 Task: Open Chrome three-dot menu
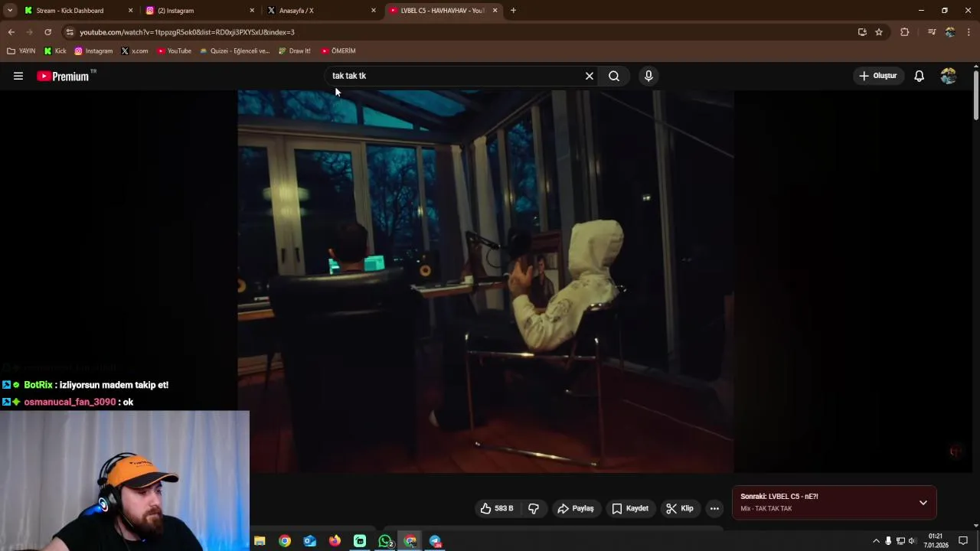point(969,32)
